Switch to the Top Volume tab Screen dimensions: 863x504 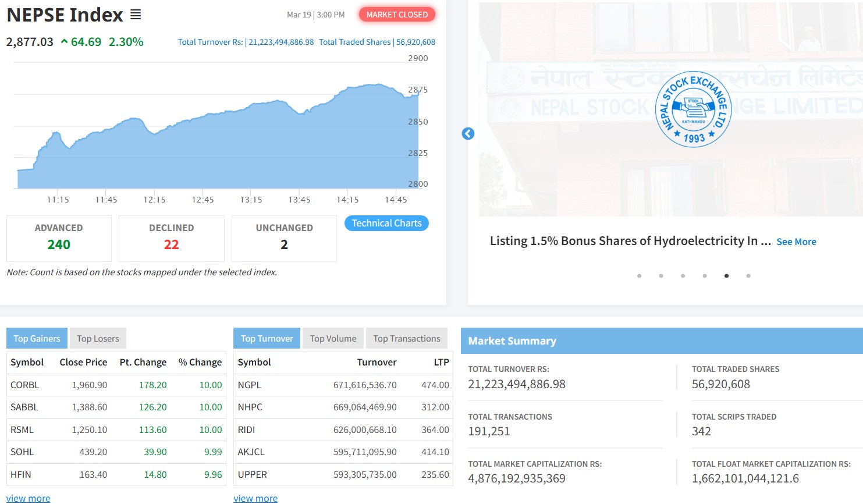[333, 339]
